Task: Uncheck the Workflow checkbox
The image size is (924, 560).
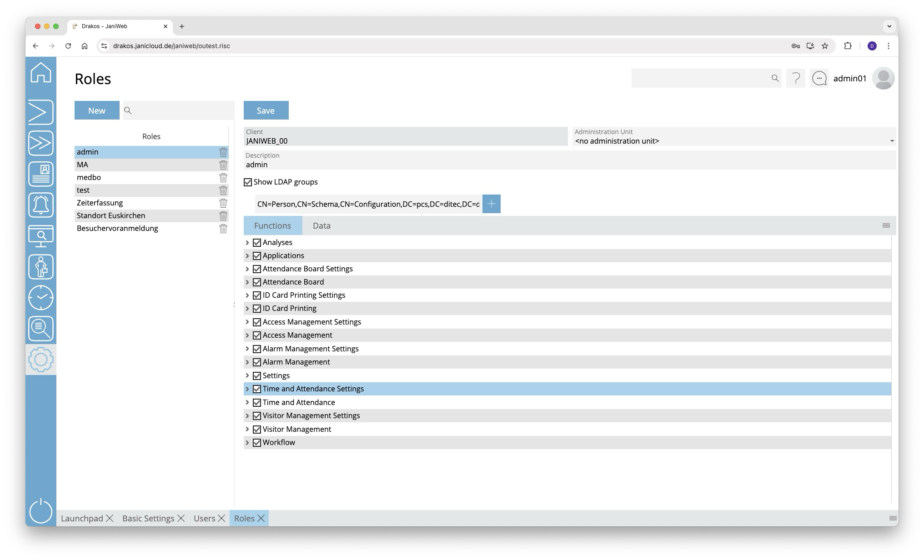Action: (x=257, y=443)
